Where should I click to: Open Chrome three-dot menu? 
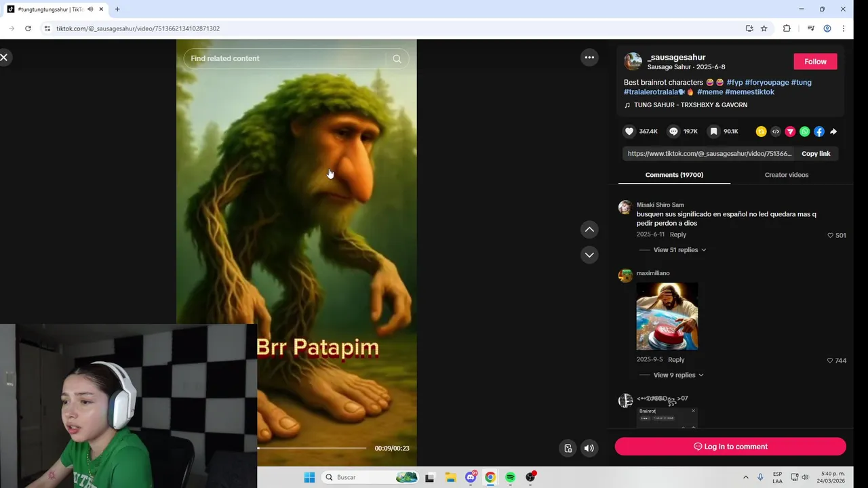click(x=844, y=28)
